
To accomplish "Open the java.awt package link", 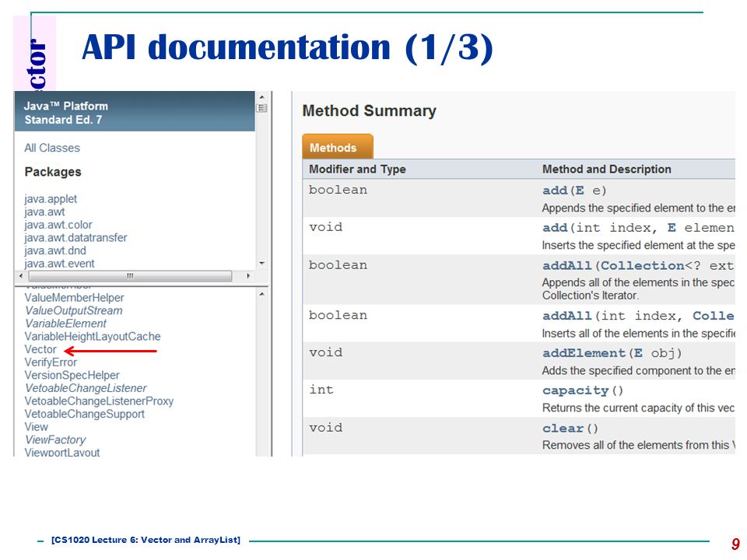I will [44, 212].
